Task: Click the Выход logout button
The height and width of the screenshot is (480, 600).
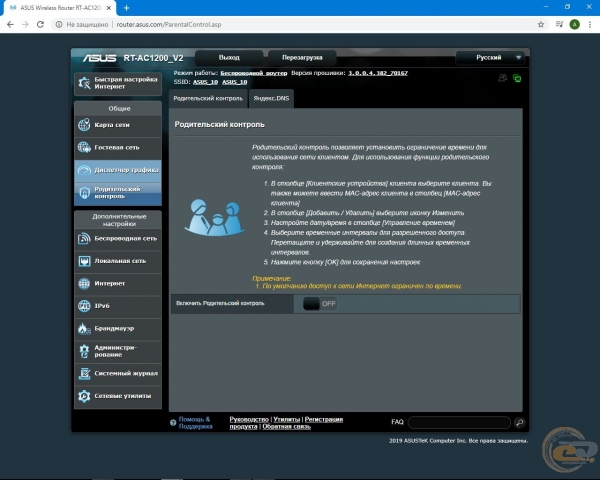Action: click(x=229, y=58)
